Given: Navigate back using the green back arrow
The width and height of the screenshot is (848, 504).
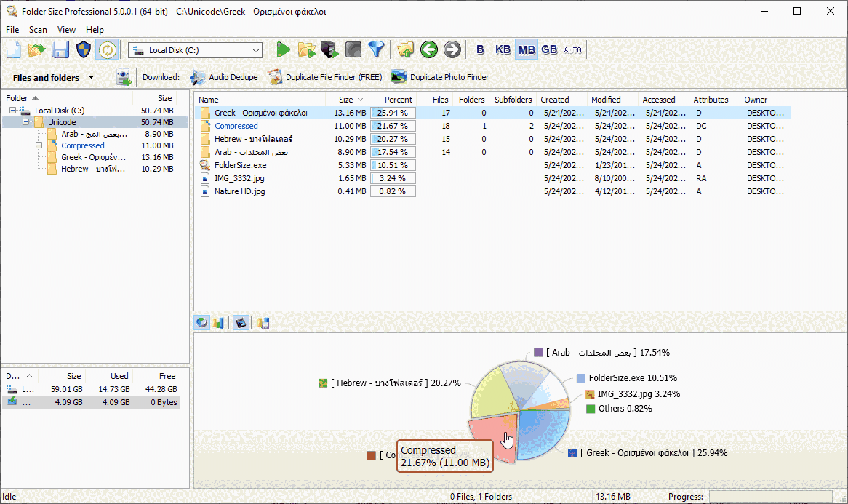Looking at the screenshot, I should (x=428, y=49).
